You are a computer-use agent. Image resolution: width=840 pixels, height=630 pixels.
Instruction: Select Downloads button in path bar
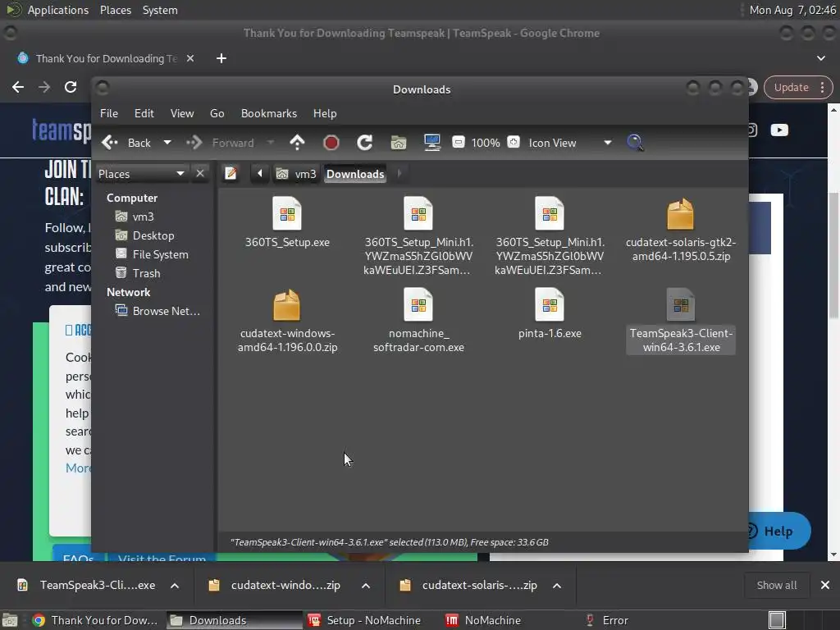pos(355,174)
